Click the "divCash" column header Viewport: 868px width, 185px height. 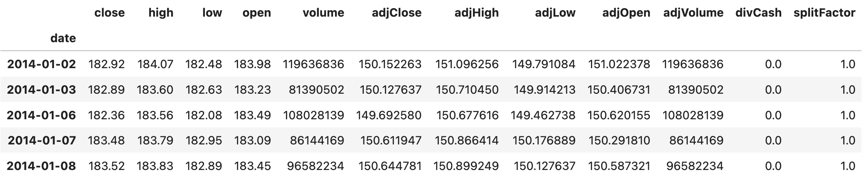(758, 13)
